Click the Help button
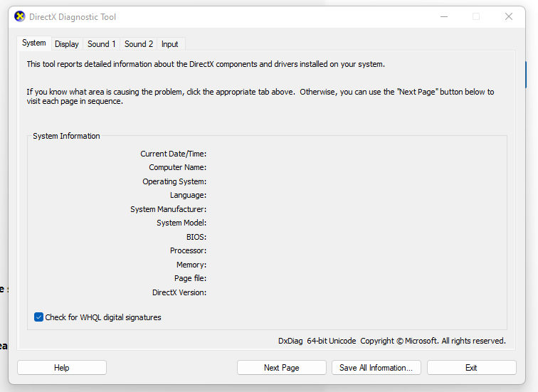Image resolution: width=538 pixels, height=392 pixels. [62, 368]
